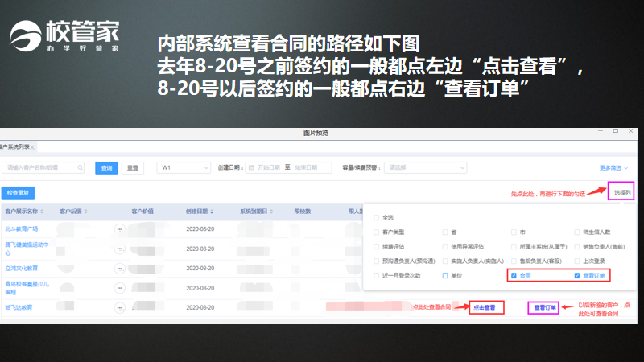Viewport: 644px width, 362px height.
Task: Check the 师生值人数 column checkbox
Action: (577, 232)
